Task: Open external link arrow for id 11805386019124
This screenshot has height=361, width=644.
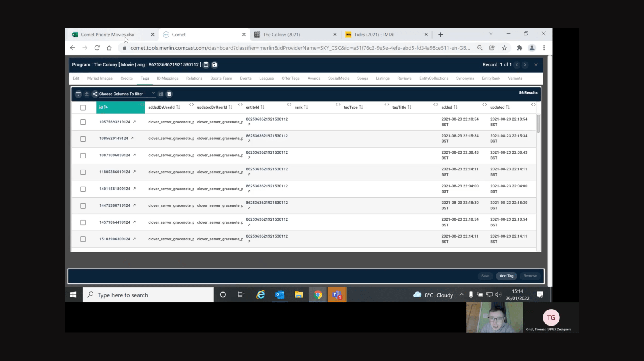Action: coord(134,172)
